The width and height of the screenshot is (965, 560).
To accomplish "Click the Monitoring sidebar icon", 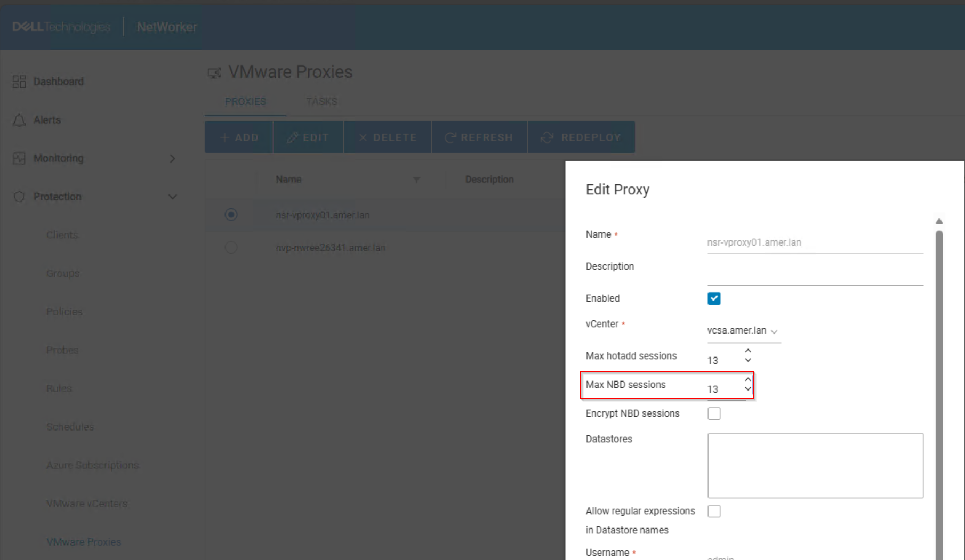I will point(19,158).
